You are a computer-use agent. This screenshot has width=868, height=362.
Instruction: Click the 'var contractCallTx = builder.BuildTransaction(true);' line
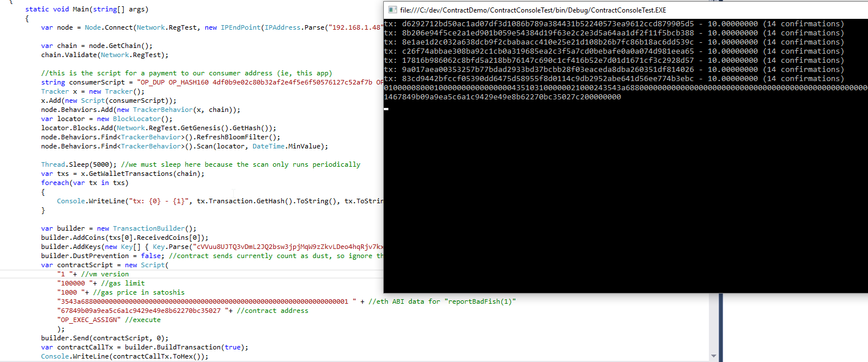(145, 347)
